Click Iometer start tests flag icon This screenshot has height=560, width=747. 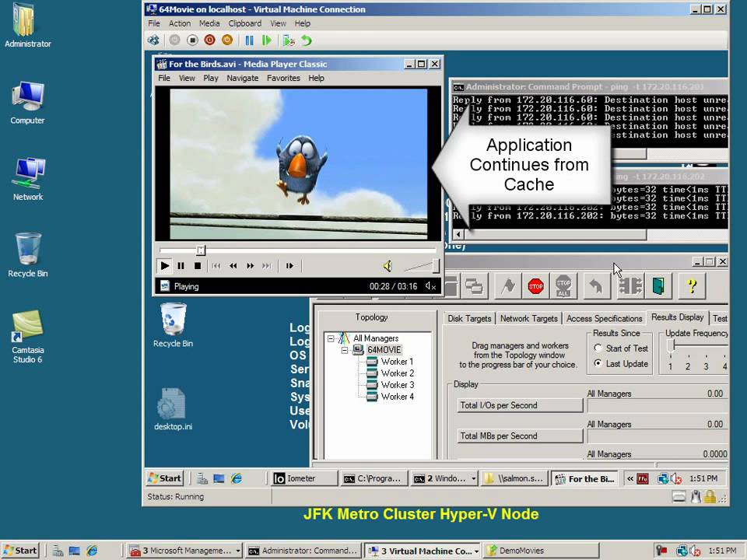pos(508,286)
